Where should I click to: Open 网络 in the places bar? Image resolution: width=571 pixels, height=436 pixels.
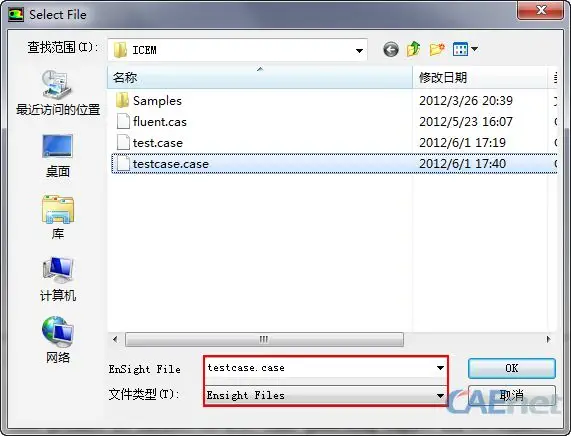(58, 340)
